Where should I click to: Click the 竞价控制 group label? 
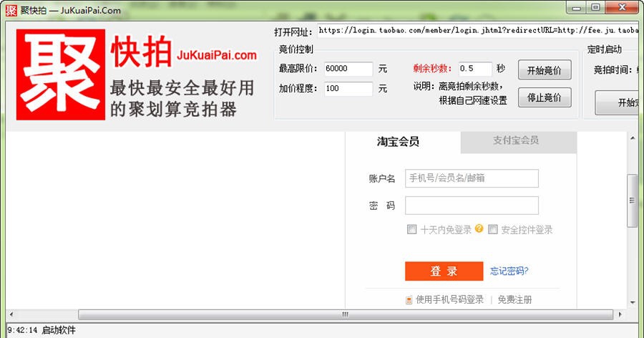[296, 49]
